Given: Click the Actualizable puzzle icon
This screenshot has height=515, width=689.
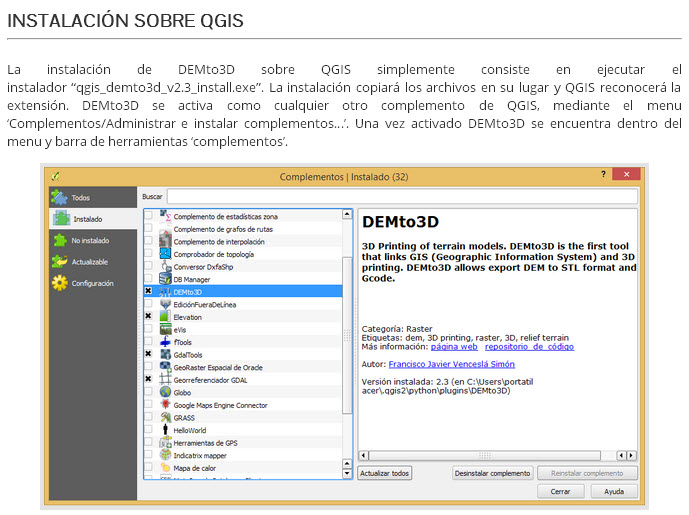Looking at the screenshot, I should click(x=59, y=261).
